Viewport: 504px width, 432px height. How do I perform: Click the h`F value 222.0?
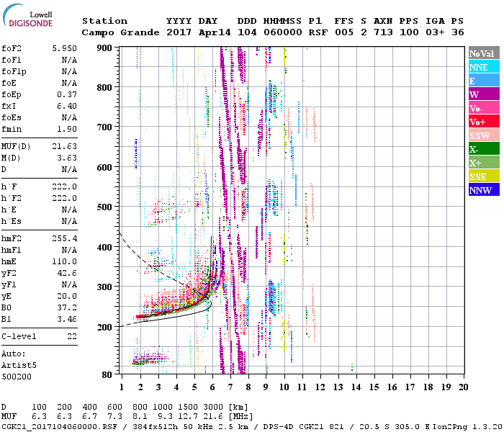[65, 186]
